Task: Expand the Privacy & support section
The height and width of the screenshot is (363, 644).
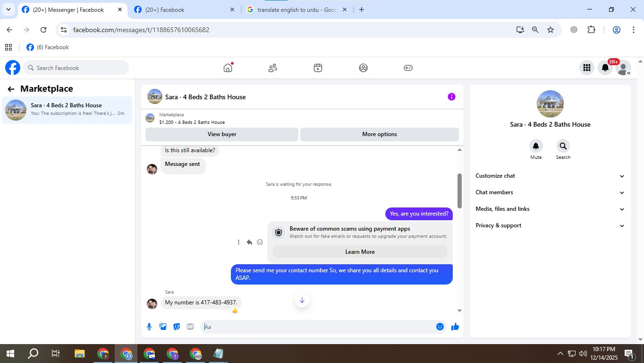Action: [x=550, y=225]
